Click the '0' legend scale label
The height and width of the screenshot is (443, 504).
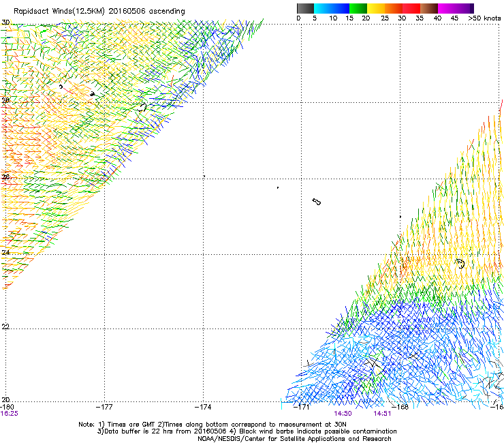click(298, 18)
